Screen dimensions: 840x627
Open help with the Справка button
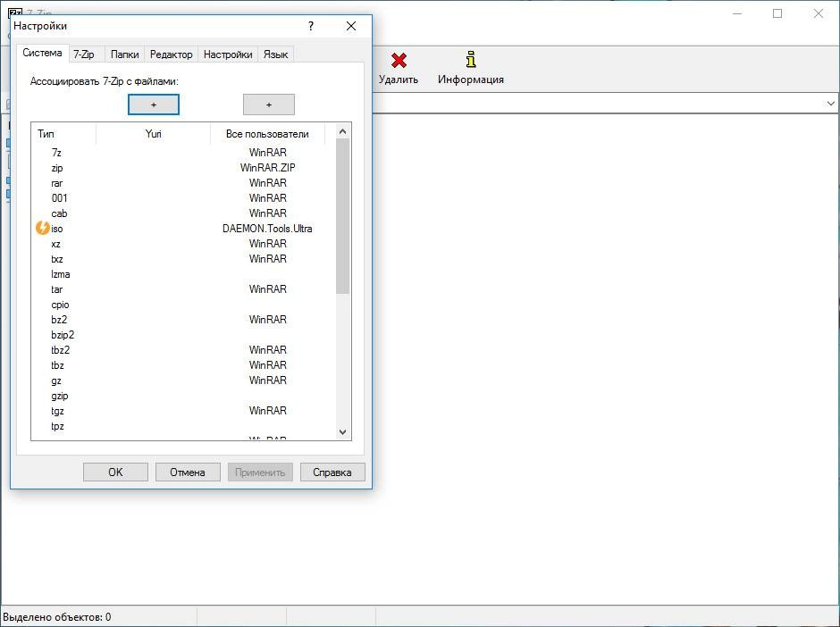point(332,472)
